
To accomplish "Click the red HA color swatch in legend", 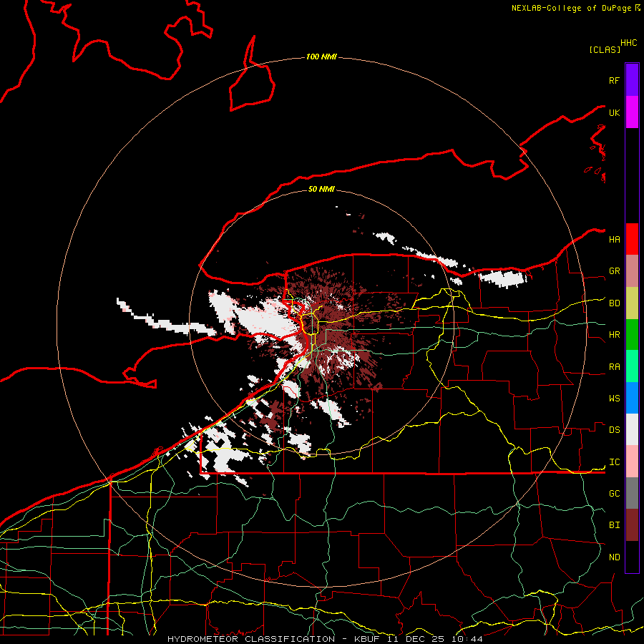I will [x=632, y=239].
